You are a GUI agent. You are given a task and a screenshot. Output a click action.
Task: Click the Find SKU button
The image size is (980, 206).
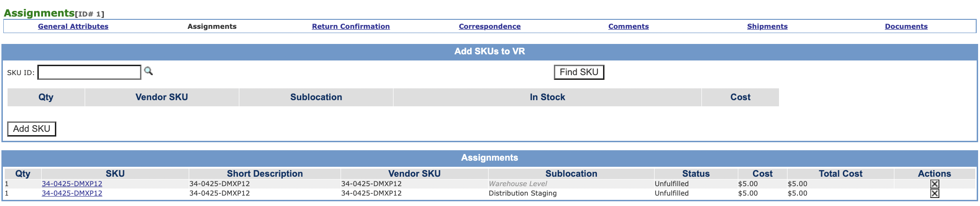point(579,72)
